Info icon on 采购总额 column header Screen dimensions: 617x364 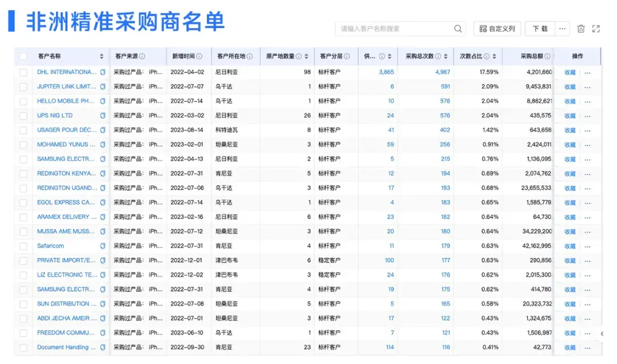point(547,56)
